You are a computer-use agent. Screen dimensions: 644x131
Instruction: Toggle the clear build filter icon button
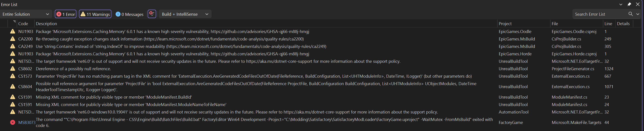tap(152, 14)
